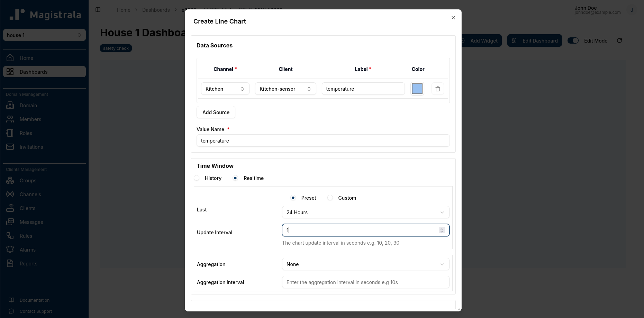
Task: Open Documentation link
Action: coord(34,300)
